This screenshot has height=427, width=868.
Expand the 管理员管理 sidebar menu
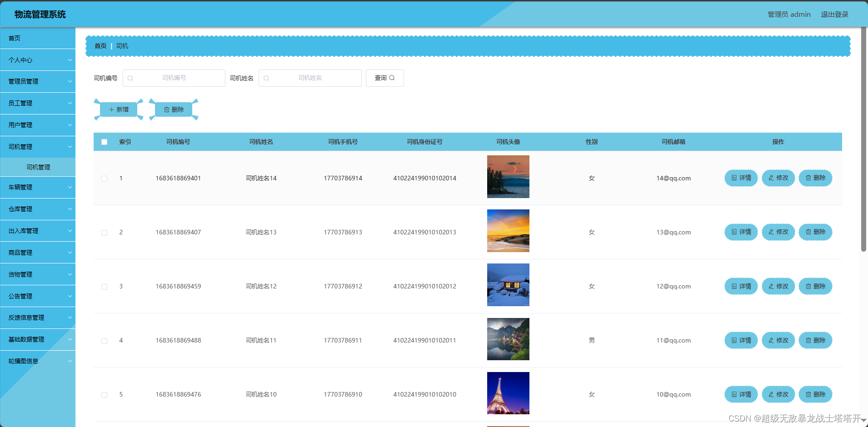point(38,81)
